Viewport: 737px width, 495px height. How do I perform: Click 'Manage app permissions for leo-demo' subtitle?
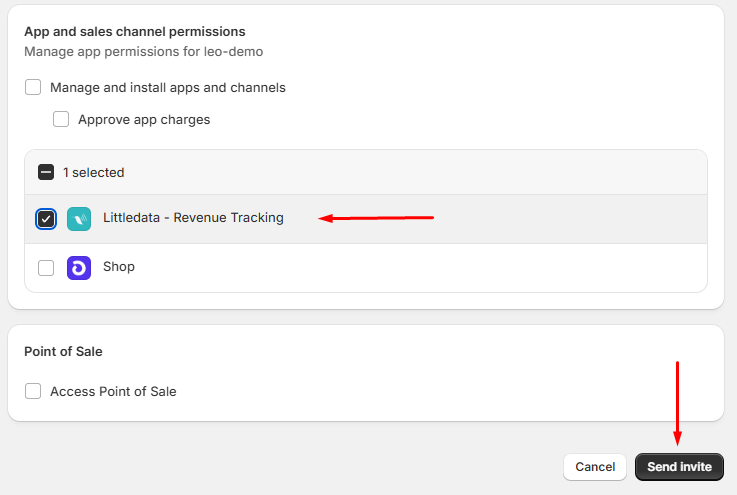point(143,51)
